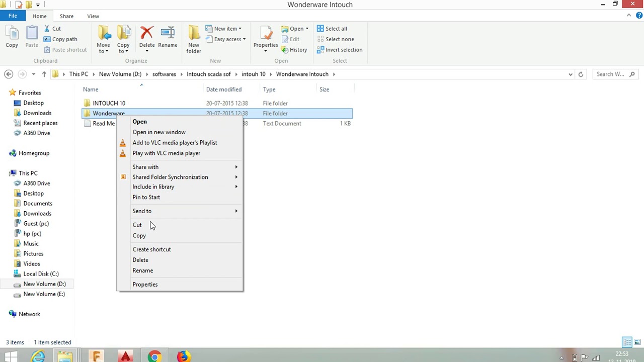Expand the address bar history dropdown
This screenshot has height=362, width=644.
pyautogui.click(x=570, y=74)
